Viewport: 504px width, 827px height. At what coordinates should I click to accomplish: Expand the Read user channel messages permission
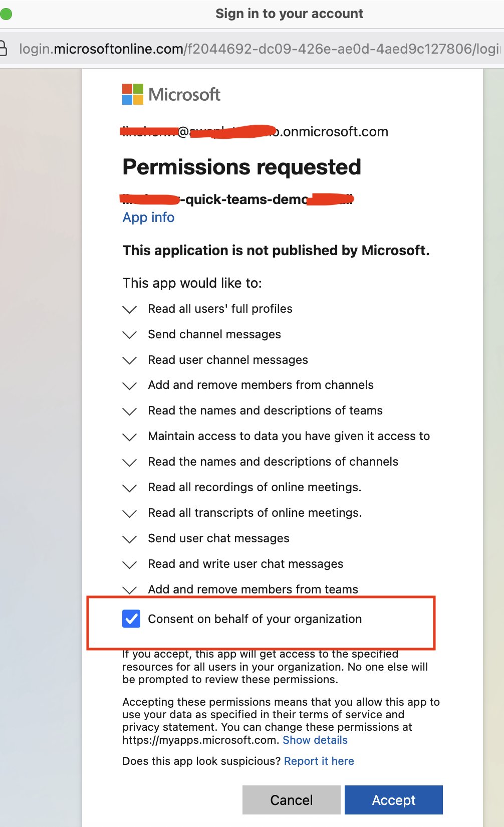(129, 361)
